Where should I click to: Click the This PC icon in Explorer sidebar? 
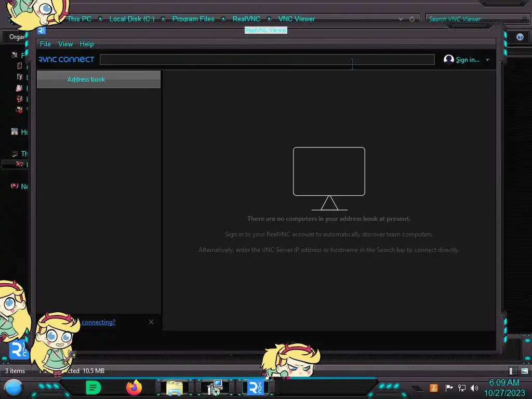(x=14, y=153)
